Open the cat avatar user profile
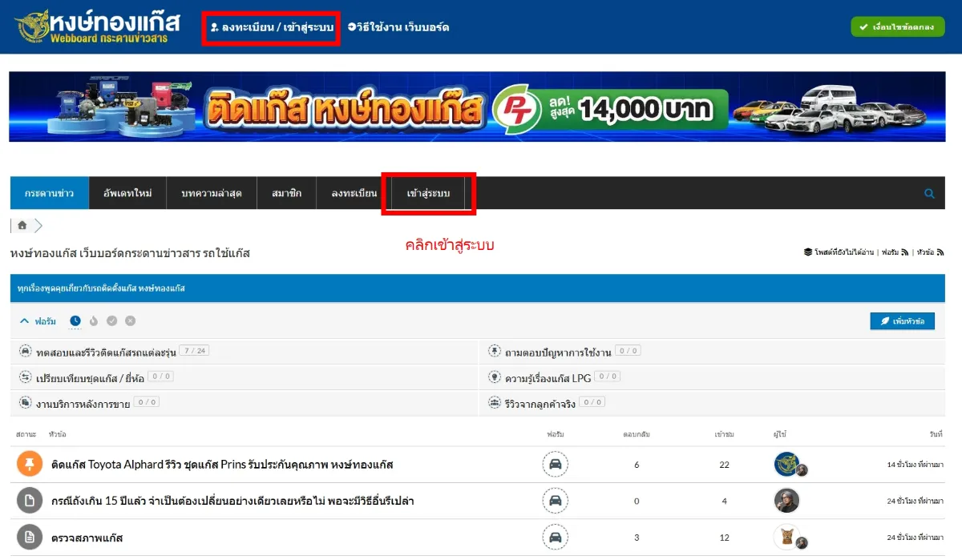Screen dimensions: 962x560 click(x=786, y=537)
